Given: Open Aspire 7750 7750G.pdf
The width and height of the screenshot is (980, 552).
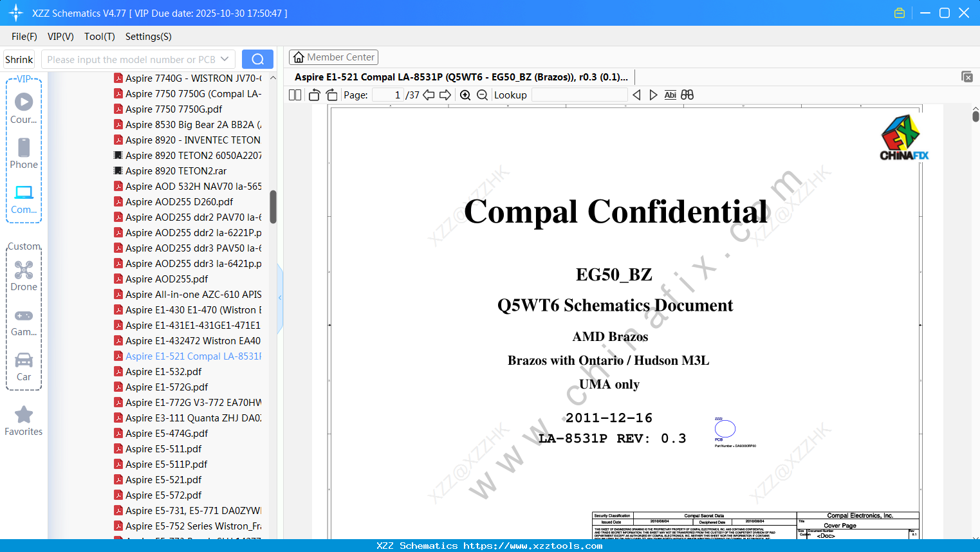Looking at the screenshot, I should click(x=169, y=109).
